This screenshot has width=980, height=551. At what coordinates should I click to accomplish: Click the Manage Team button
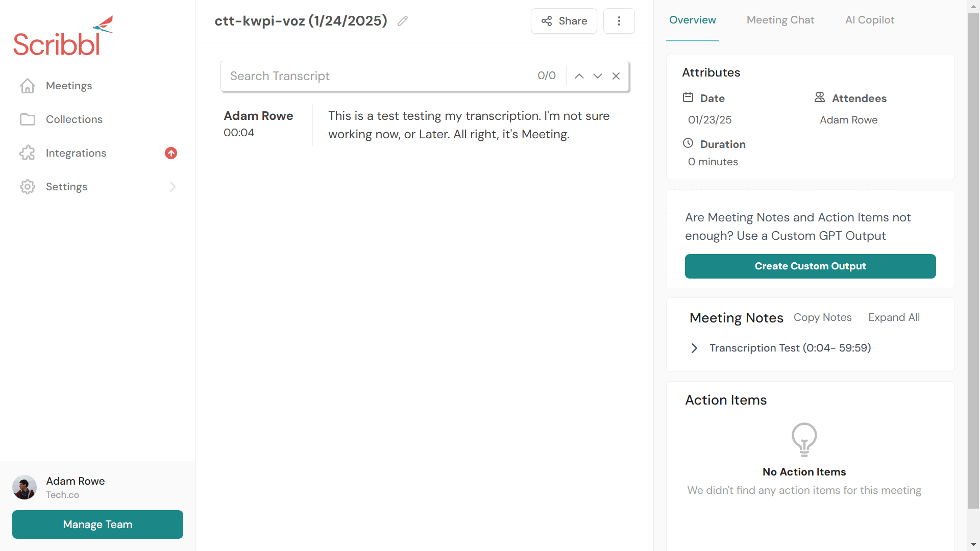pos(97,525)
